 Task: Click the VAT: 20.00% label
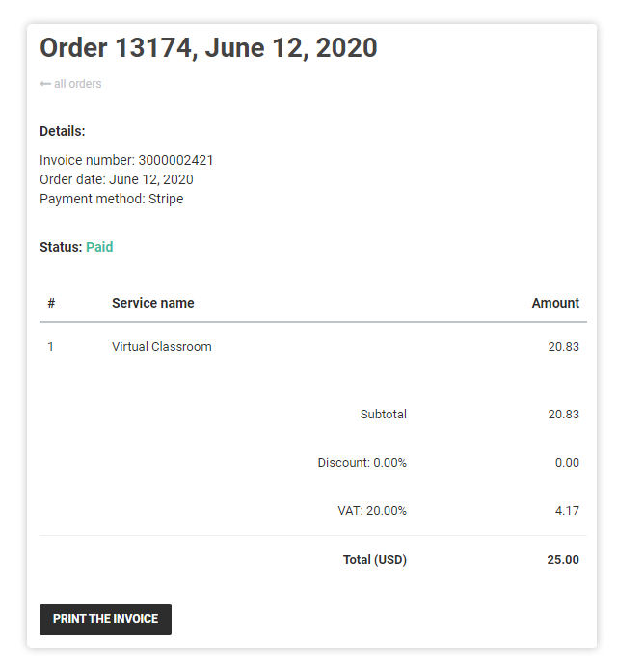tap(372, 511)
